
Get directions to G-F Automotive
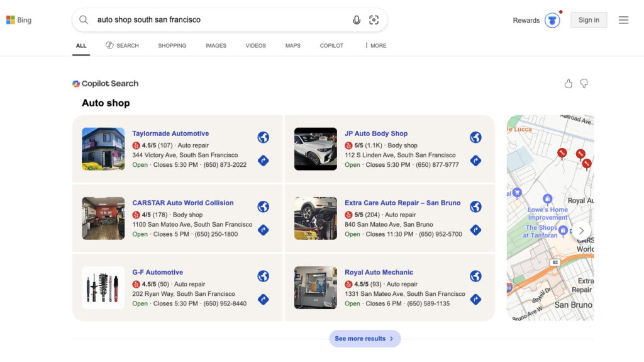pos(264,299)
